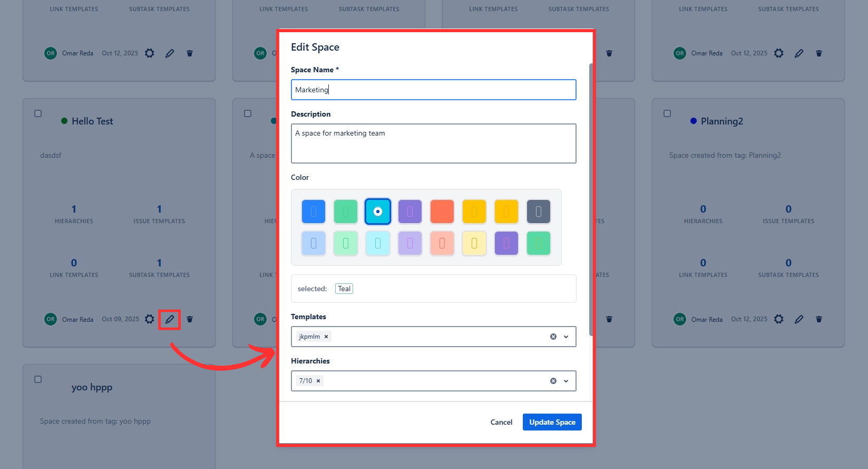Delete the Hello Test space via trash icon
Screen dimensions: 868x469
pos(190,319)
